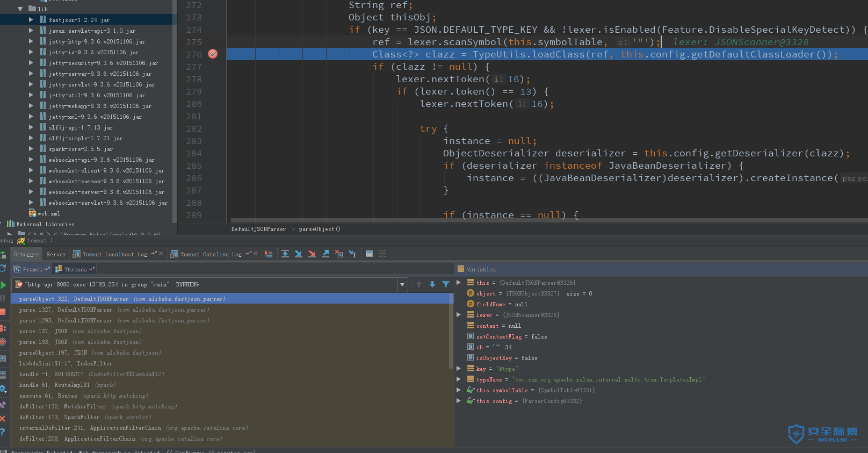Click the Force Step Into red arrow icon
This screenshot has width=868, height=453.
[x=312, y=254]
